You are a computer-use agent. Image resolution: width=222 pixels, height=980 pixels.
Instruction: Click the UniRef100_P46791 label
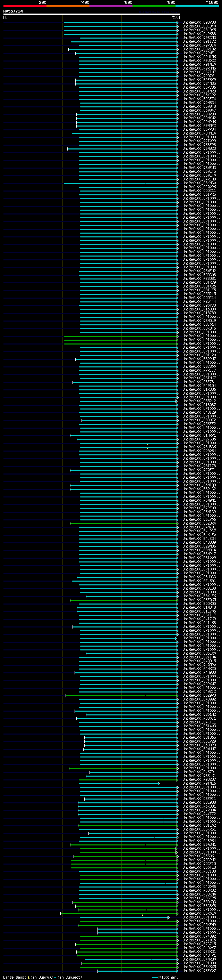coord(199,772)
